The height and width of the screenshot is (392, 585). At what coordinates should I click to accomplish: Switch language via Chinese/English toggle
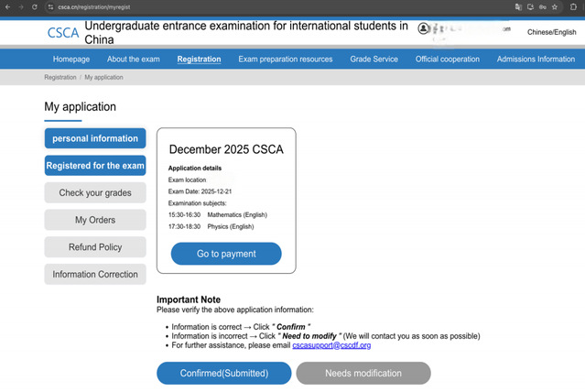point(552,33)
